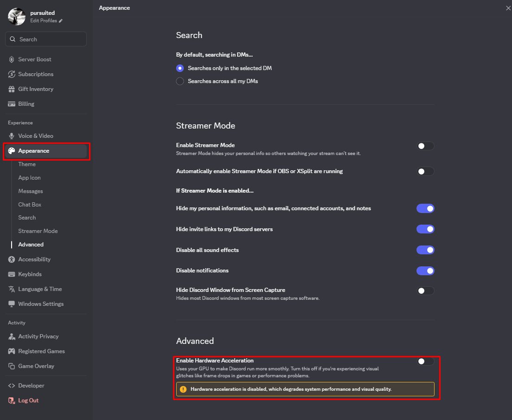Click the Registered Games controller icon

click(x=12, y=351)
